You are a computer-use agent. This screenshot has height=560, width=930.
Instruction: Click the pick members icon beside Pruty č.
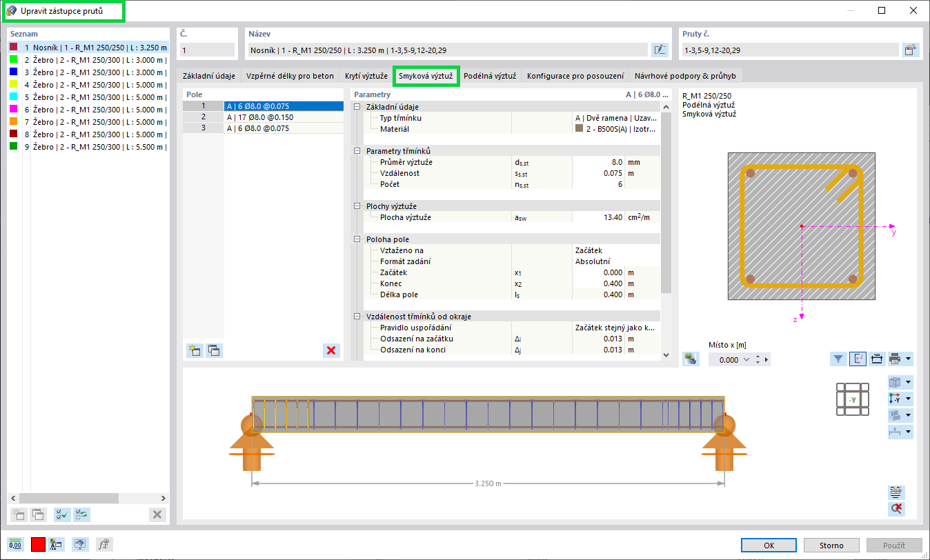pyautogui.click(x=911, y=50)
